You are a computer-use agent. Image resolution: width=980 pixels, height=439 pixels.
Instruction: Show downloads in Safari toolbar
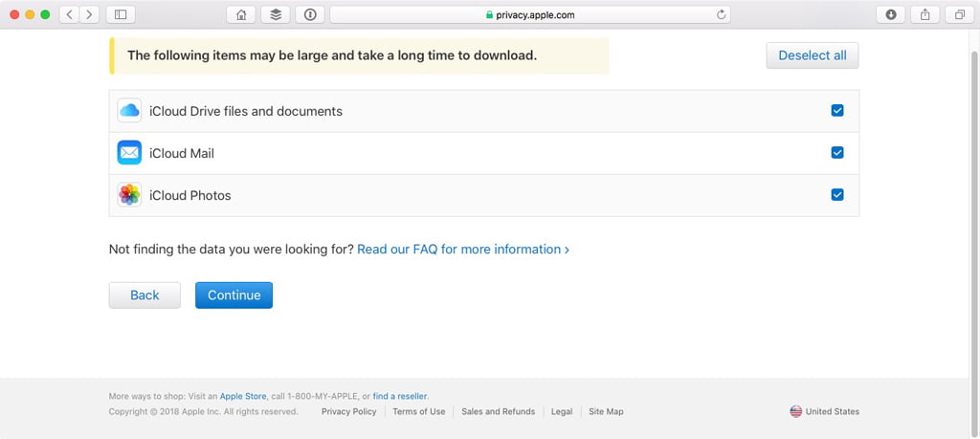coord(891,14)
